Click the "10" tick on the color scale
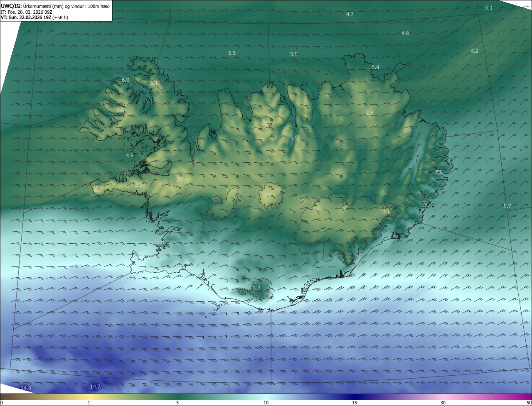 266,403
